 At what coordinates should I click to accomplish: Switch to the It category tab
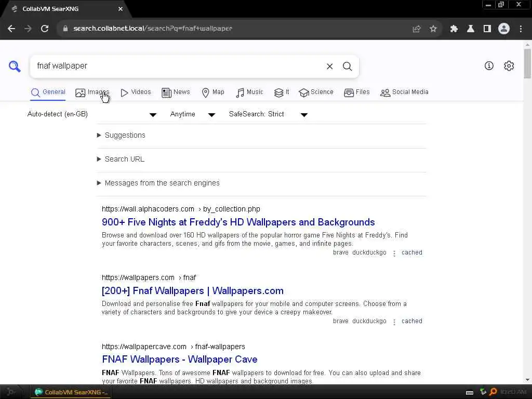point(282,92)
